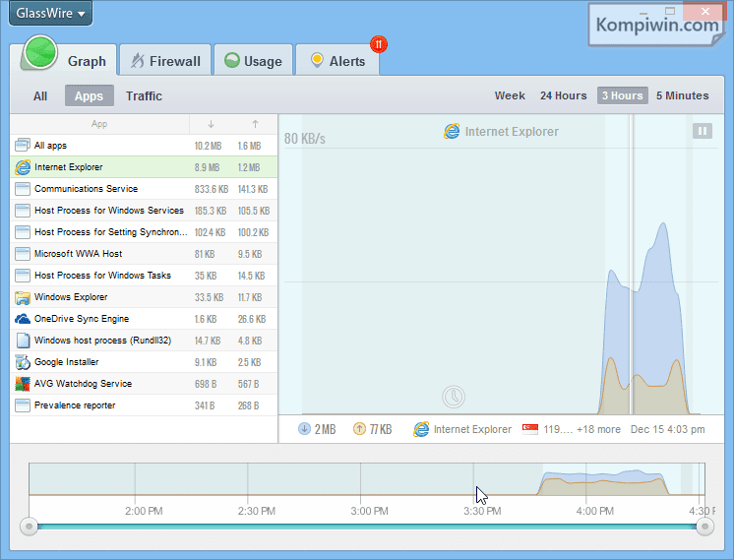Select AVG Watchdog Service row label
The image size is (734, 560).
click(83, 384)
